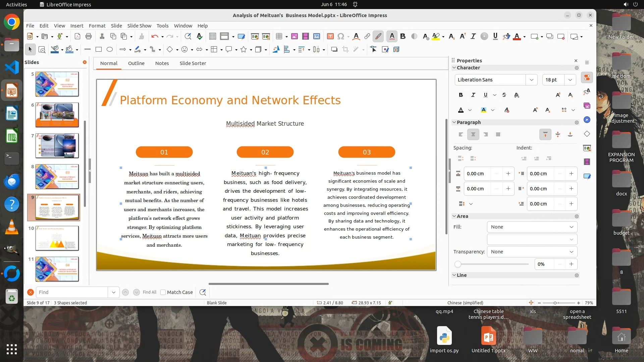Screen dimensions: 644x362
Task: Select slide 10 thumbnail in Slides panel
Action: tap(57, 238)
